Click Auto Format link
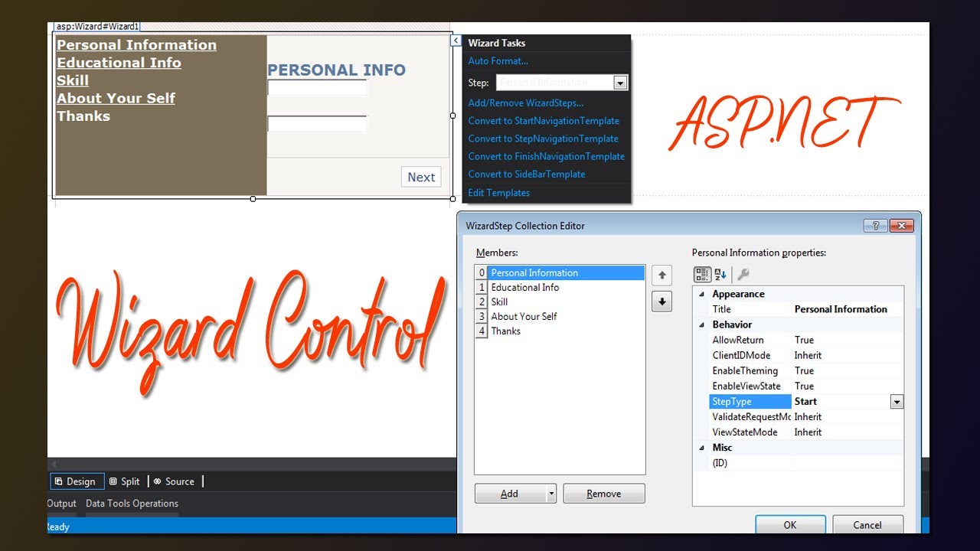The height and width of the screenshot is (551, 980). coord(498,61)
